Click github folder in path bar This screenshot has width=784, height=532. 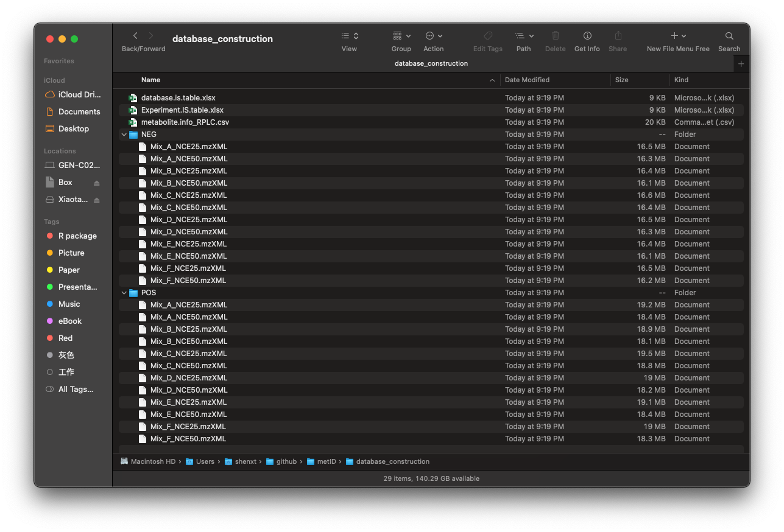click(x=286, y=461)
